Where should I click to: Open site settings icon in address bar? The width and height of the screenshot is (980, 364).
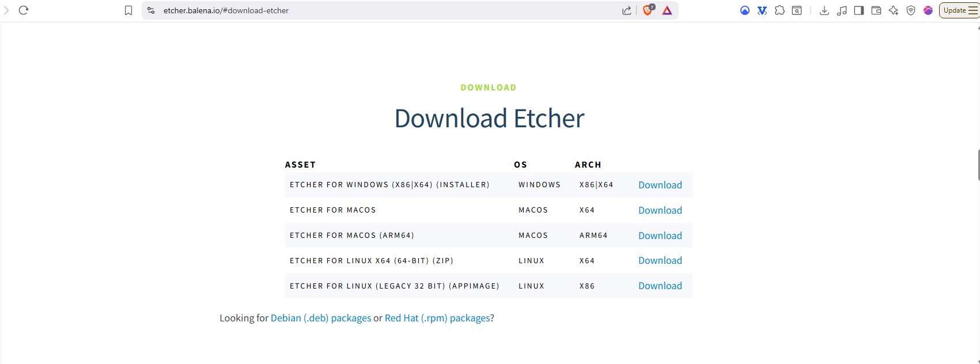coord(151,10)
